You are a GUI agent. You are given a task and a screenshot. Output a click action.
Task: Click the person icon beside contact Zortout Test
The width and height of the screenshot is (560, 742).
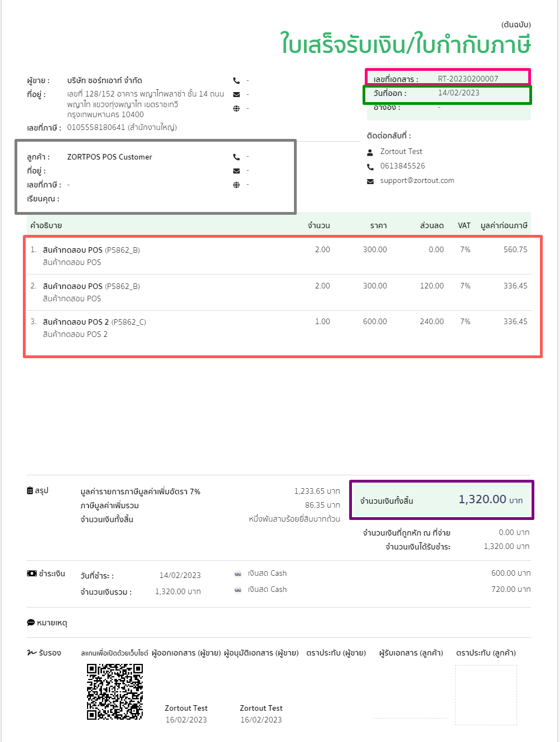click(370, 152)
